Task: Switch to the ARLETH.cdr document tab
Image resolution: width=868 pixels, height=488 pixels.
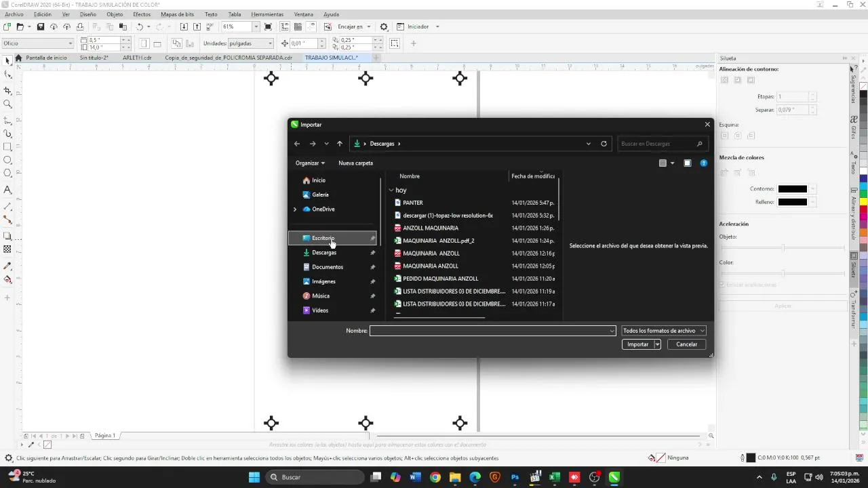Action: (137, 58)
